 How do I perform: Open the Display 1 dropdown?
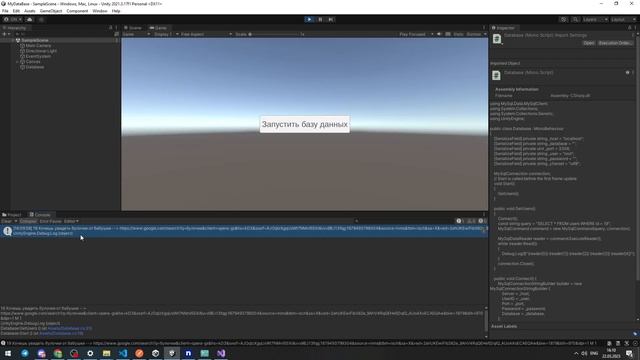tap(166, 34)
